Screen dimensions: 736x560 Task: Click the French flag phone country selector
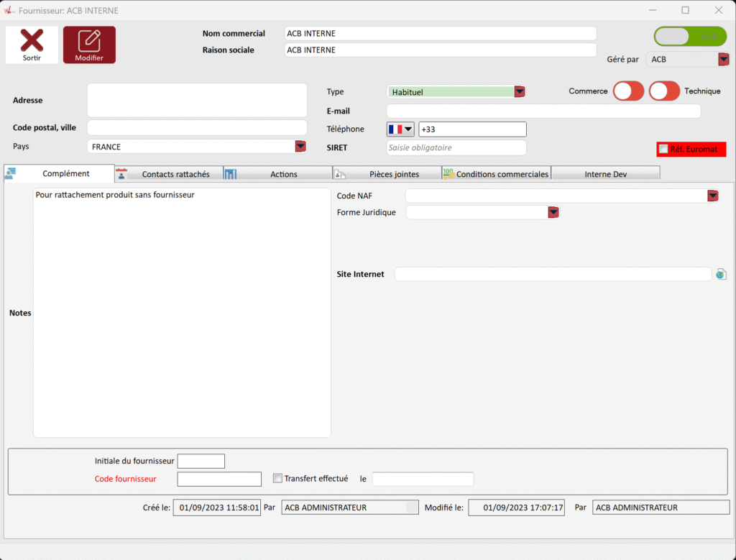click(x=400, y=129)
